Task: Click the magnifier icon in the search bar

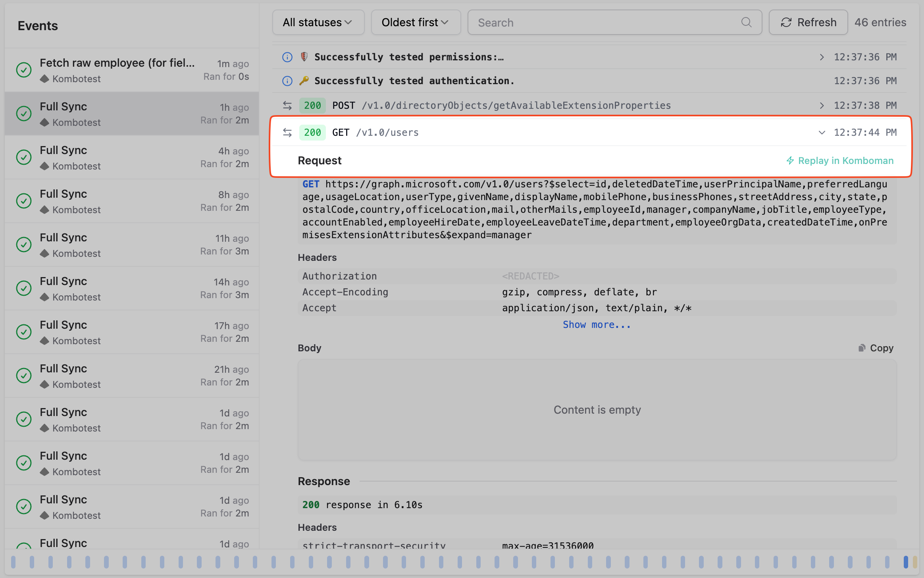Action: pos(747,22)
